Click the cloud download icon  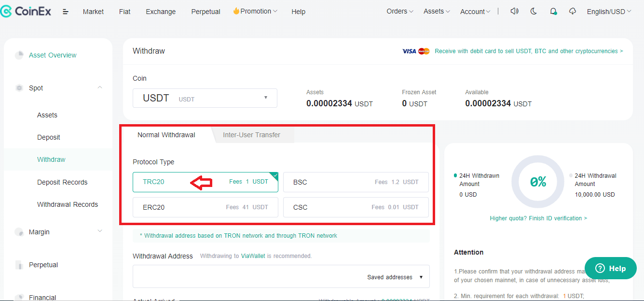tap(573, 11)
